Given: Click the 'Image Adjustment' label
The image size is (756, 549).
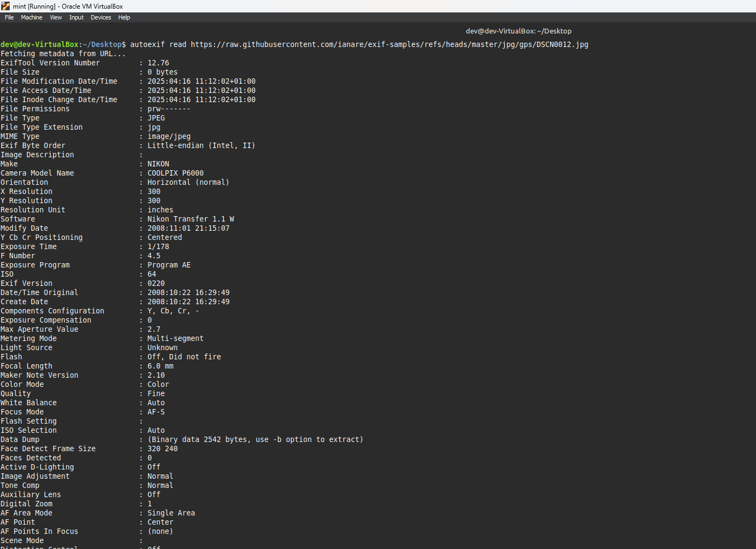Looking at the screenshot, I should pyautogui.click(x=35, y=476).
